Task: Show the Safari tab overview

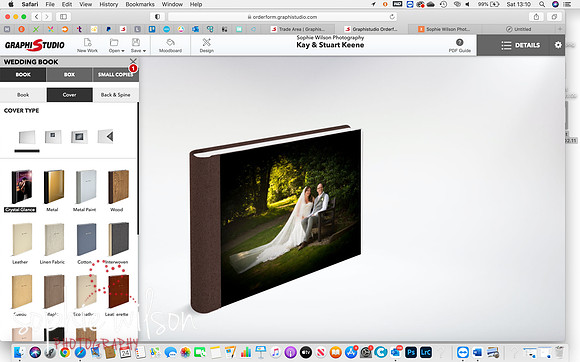Action: (554, 17)
